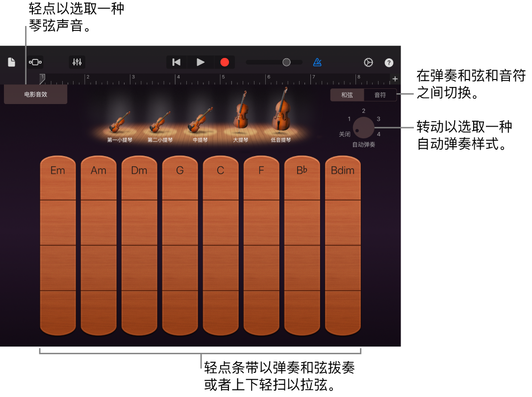Viewport: 532px width, 397px height.
Task: Move the playhead at bar 1
Action: click(x=42, y=79)
